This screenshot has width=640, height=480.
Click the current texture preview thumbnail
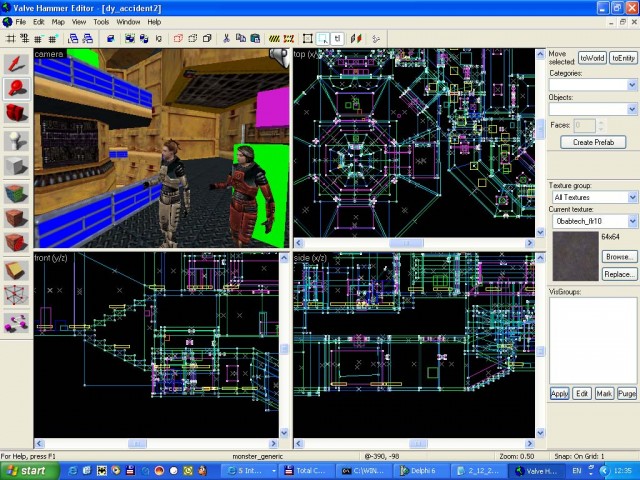[576, 256]
